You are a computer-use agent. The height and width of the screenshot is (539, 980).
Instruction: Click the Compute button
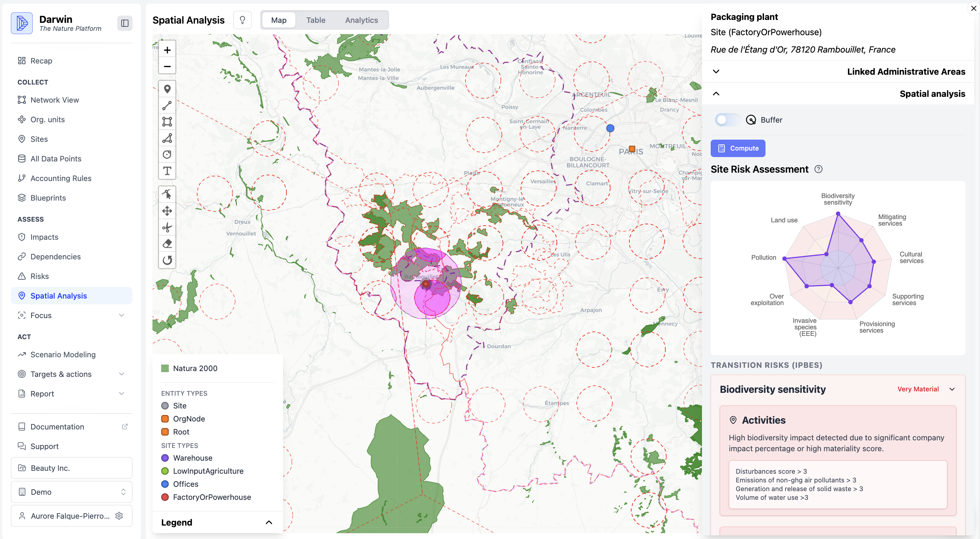(x=737, y=148)
